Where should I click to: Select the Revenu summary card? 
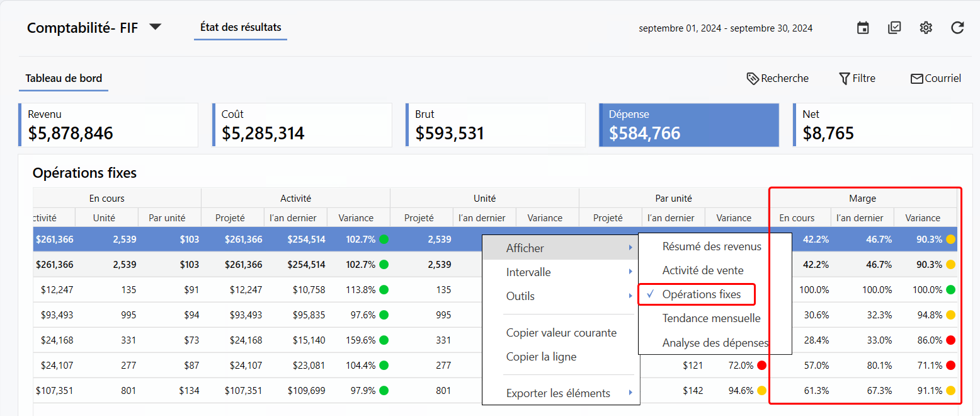click(x=108, y=125)
